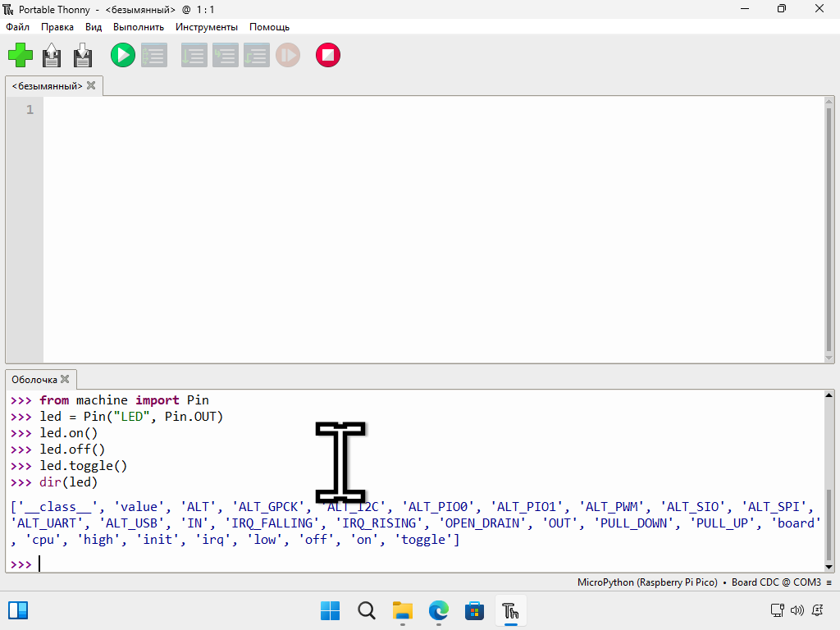840x630 pixels.
Task: Open the Правка menu
Action: (x=57, y=27)
